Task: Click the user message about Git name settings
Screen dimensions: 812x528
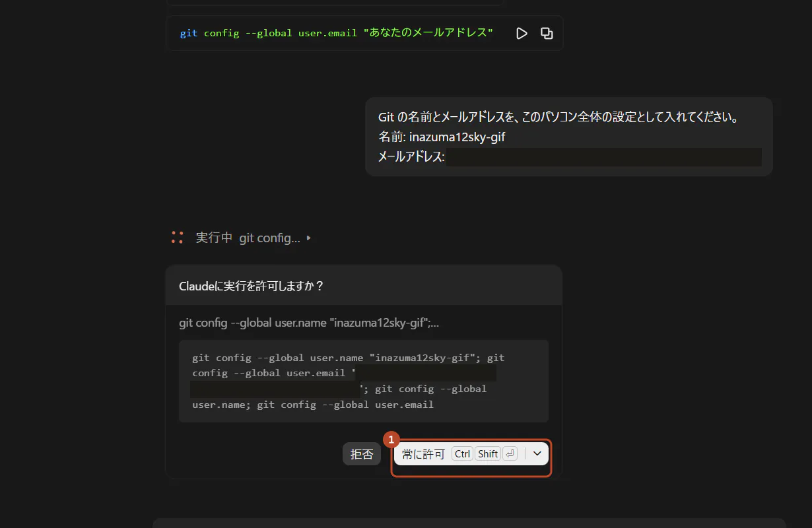Action: pos(568,137)
